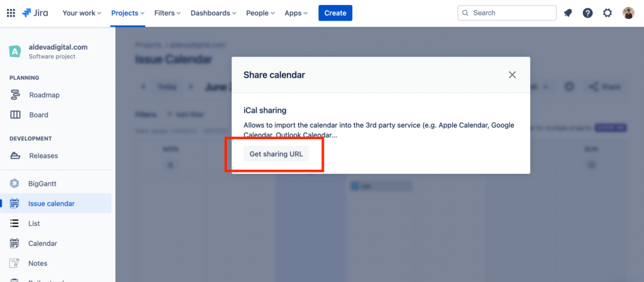This screenshot has height=282, width=644.
Task: Open the Apps menu
Action: pos(296,13)
